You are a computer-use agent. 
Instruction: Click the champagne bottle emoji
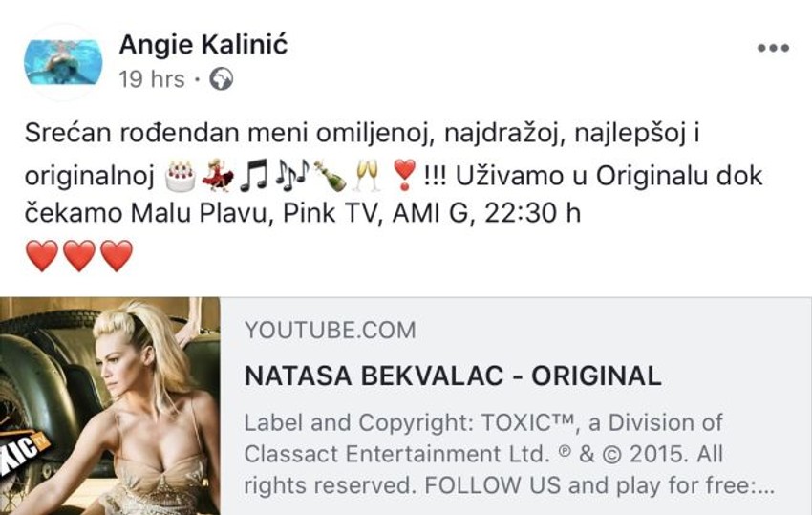point(331,176)
